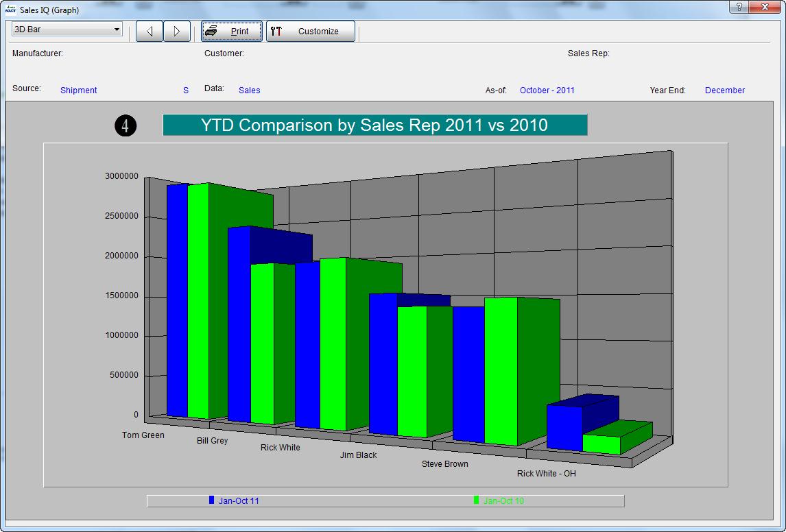This screenshot has height=532, width=786.
Task: Click the Sales IQ app icon in title bar
Action: (10, 10)
